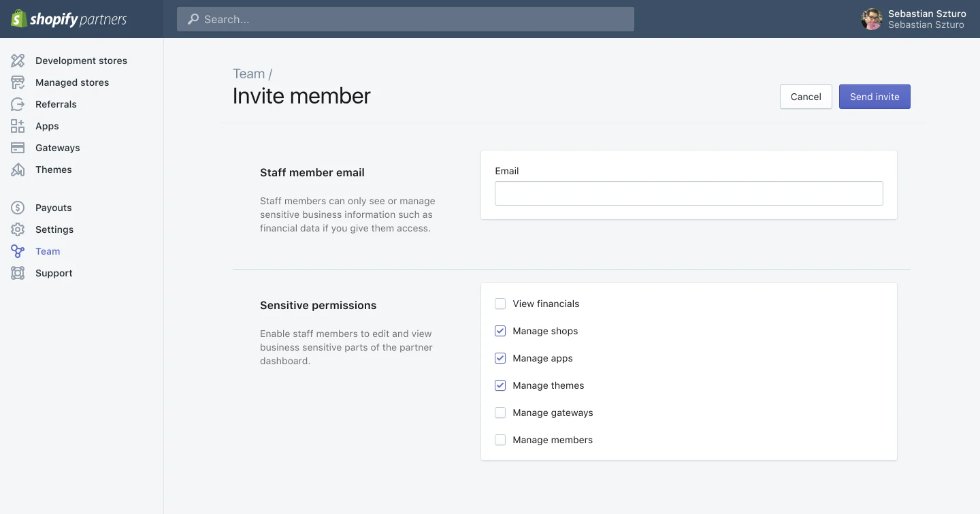Select the Gateways card icon
The height and width of the screenshot is (514, 980).
[x=18, y=147]
